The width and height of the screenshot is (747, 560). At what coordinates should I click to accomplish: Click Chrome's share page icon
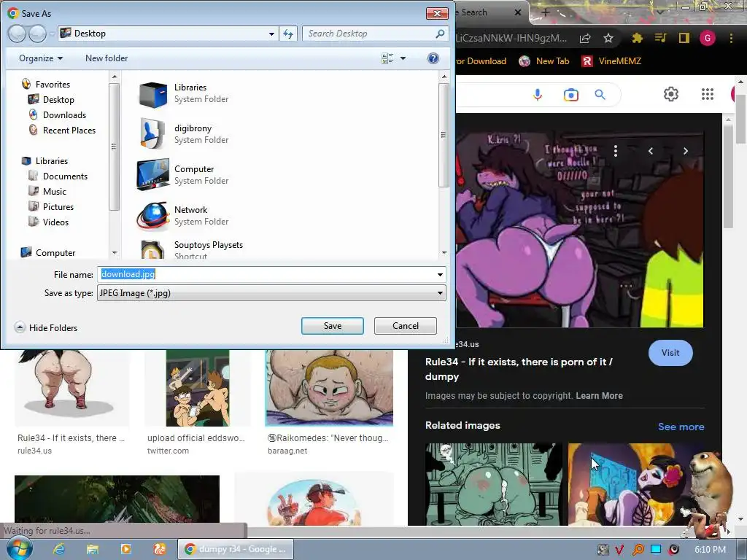(x=585, y=39)
